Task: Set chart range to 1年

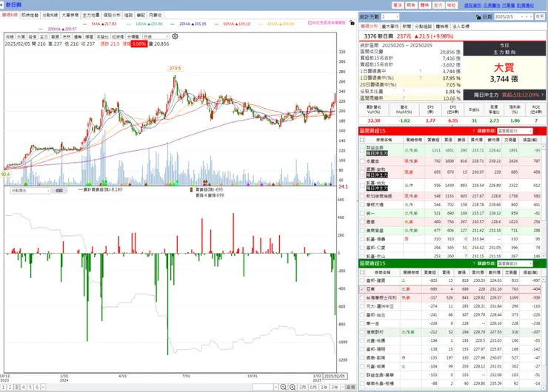Action: (324, 387)
